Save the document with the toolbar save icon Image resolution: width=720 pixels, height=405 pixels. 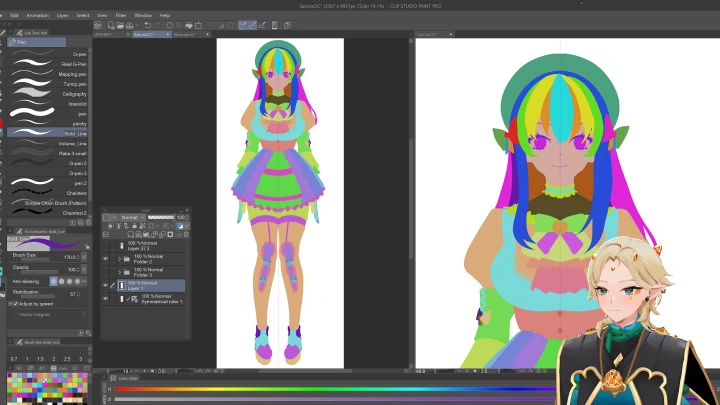point(129,25)
